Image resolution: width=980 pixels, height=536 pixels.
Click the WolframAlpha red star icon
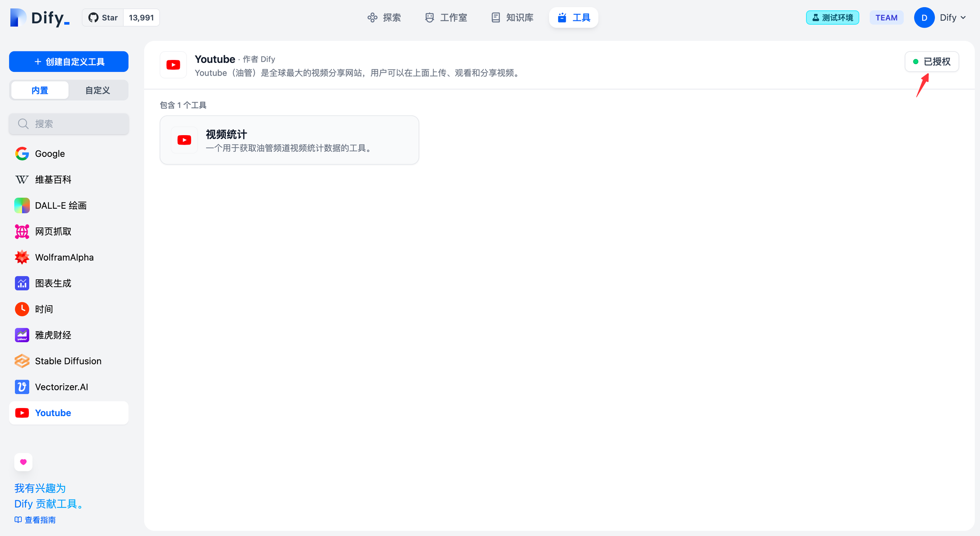pos(22,257)
